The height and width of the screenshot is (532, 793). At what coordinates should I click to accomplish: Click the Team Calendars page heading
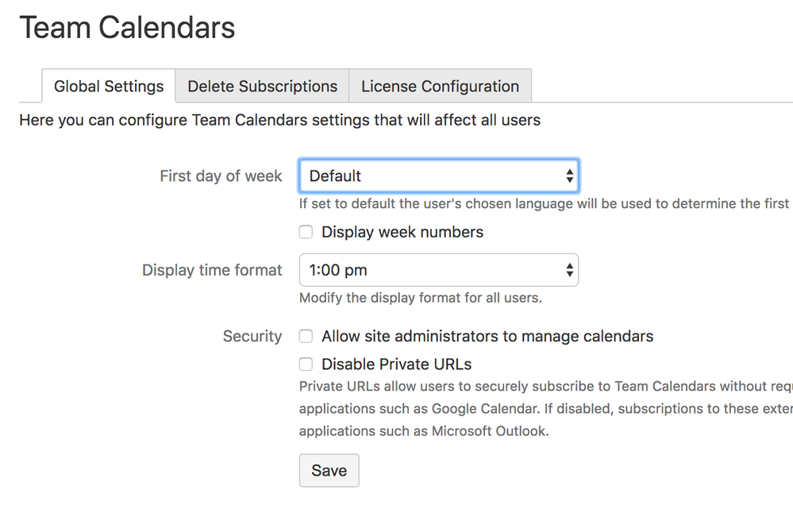coord(128,27)
